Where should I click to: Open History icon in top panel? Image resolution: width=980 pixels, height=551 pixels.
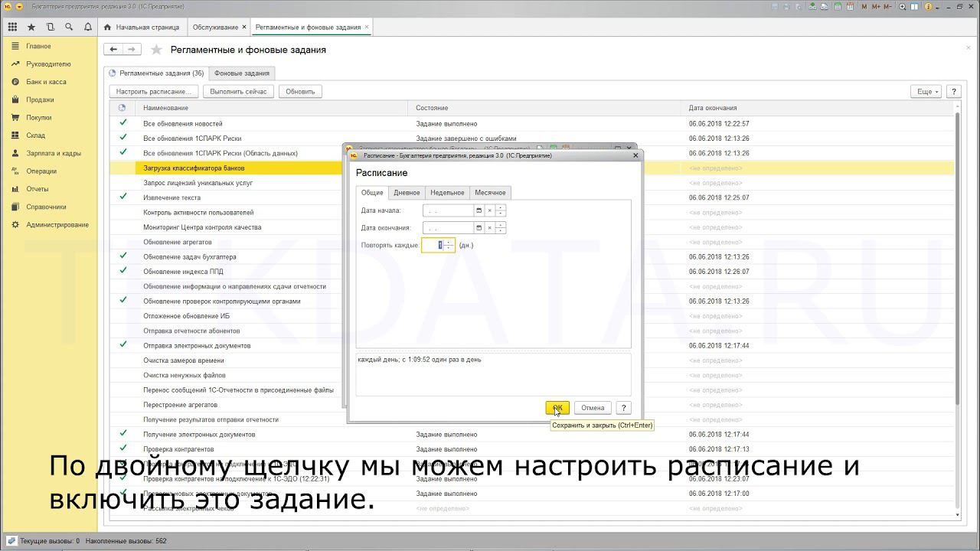(51, 27)
